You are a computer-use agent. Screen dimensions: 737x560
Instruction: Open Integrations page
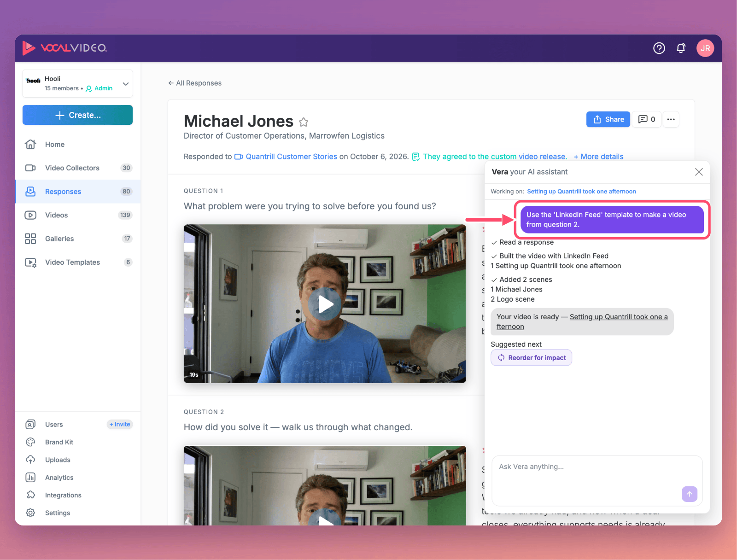63,495
